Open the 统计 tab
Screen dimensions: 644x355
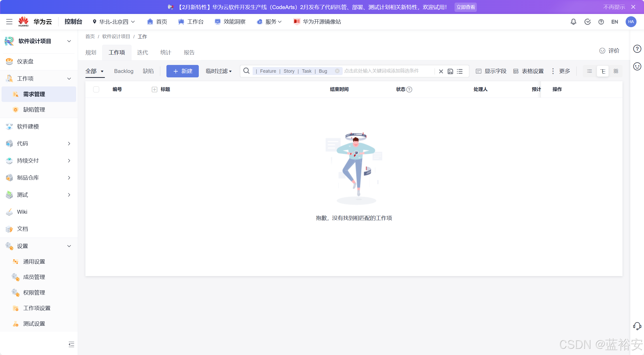pos(166,53)
